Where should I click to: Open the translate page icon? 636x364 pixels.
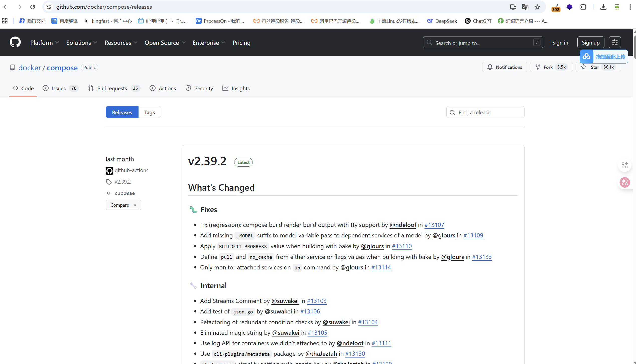[x=525, y=7]
